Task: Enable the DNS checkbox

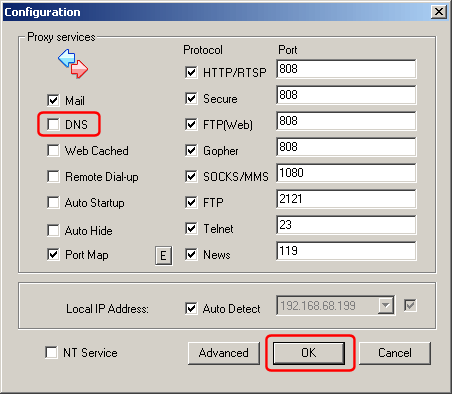Action: (53, 124)
